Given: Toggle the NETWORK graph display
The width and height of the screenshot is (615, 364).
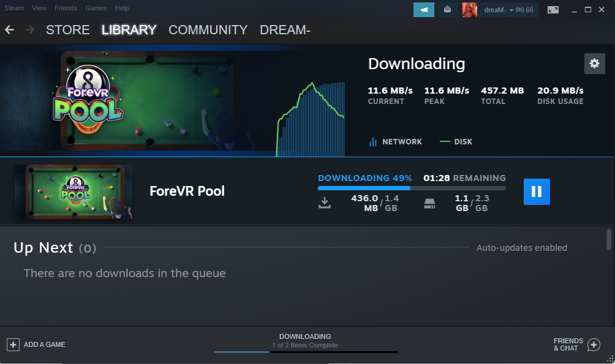Looking at the screenshot, I should (395, 141).
